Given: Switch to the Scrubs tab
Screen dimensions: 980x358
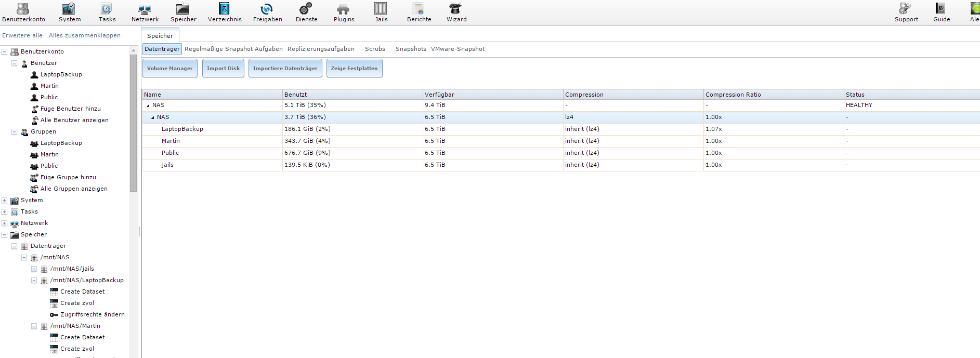Looking at the screenshot, I should coord(375,49).
